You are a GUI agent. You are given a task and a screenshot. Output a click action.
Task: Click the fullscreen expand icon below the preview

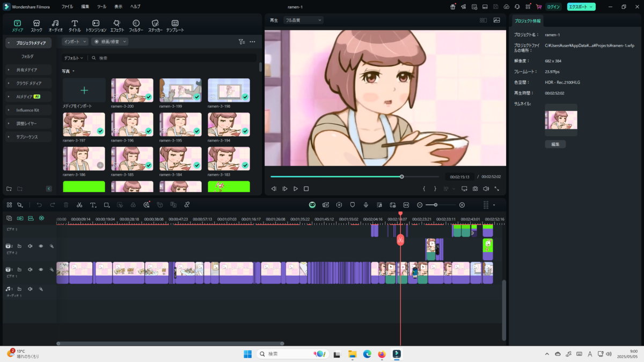click(496, 189)
